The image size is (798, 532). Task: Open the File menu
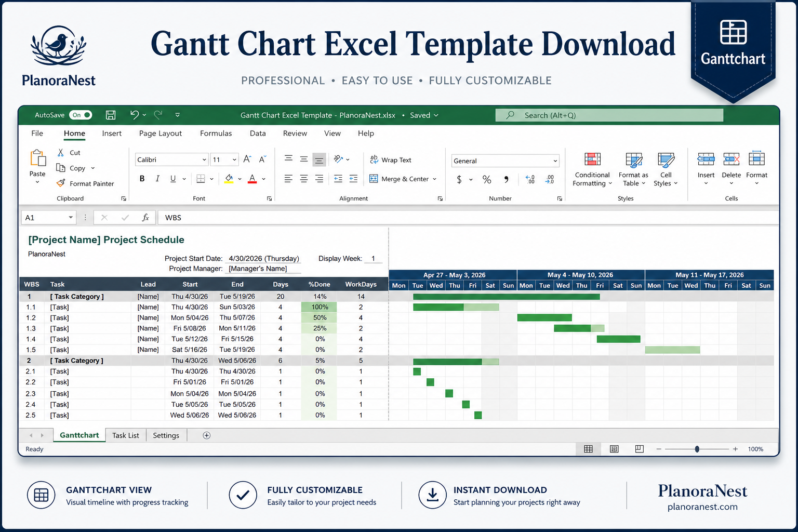point(37,133)
